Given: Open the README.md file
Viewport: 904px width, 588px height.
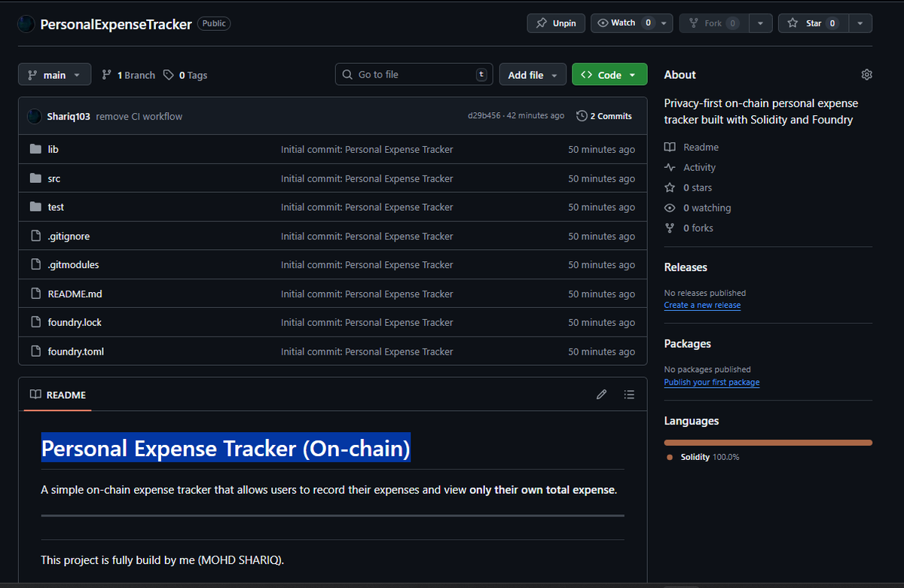Looking at the screenshot, I should (75, 294).
